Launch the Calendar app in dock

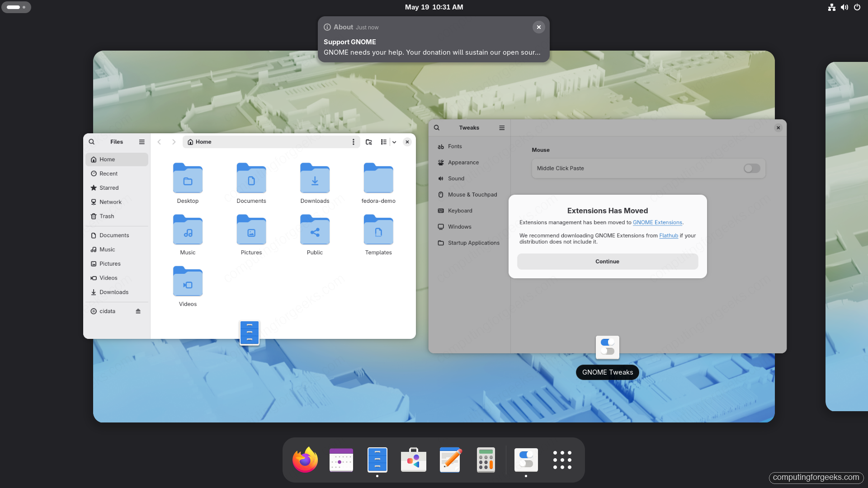click(x=341, y=460)
